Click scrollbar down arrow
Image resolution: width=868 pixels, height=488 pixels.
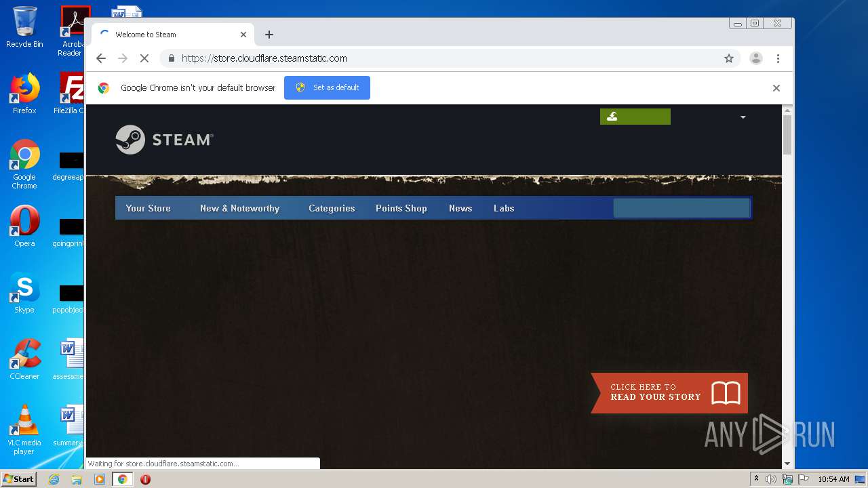pyautogui.click(x=787, y=464)
